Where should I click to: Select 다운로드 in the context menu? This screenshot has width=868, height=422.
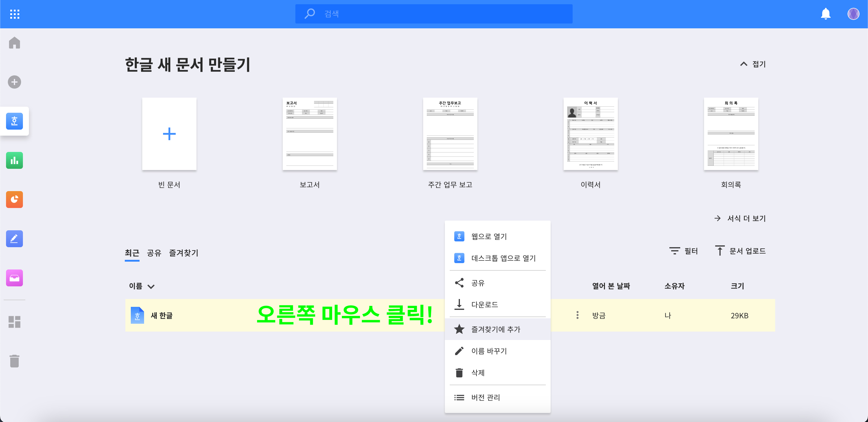497,304
